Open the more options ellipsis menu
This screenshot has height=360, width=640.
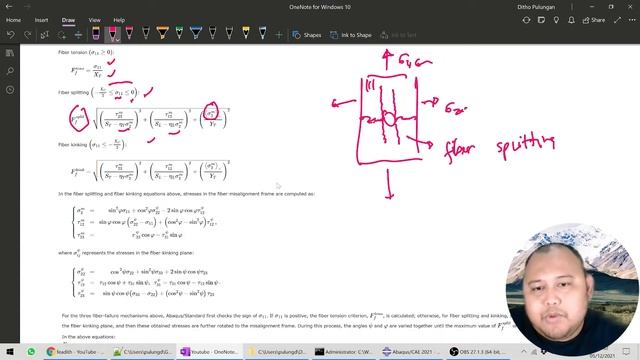[632, 20]
